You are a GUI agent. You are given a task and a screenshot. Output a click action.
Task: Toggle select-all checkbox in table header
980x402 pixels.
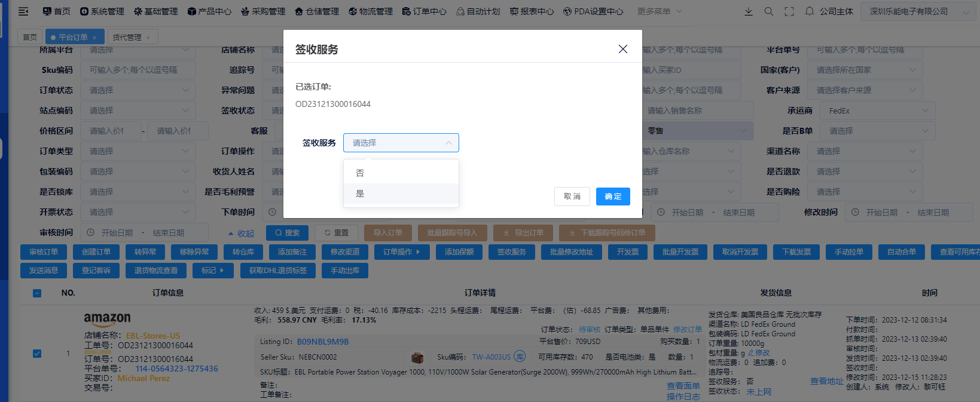click(37, 293)
